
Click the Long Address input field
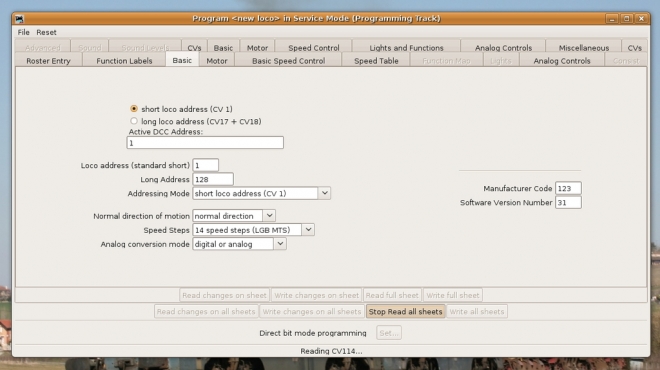pos(213,179)
